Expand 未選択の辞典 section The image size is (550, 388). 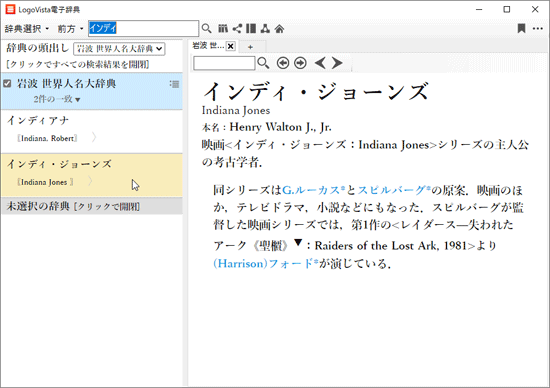click(92, 206)
